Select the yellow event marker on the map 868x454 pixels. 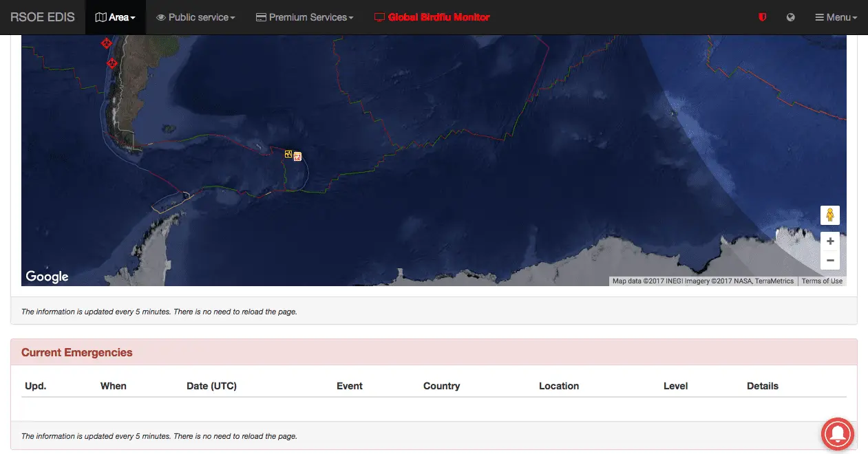tap(289, 154)
